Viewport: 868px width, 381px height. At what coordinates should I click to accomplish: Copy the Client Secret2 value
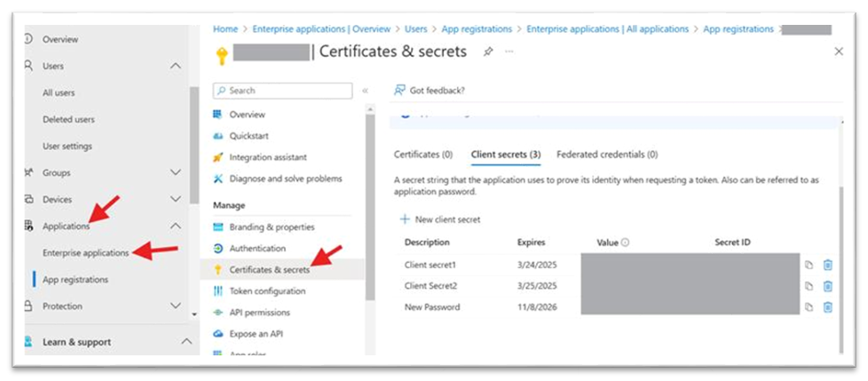pyautogui.click(x=809, y=286)
